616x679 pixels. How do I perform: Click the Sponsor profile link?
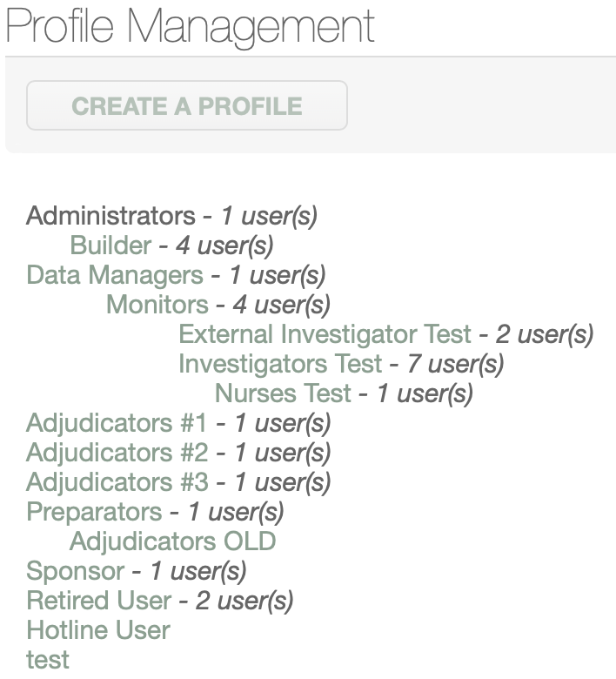click(x=75, y=571)
